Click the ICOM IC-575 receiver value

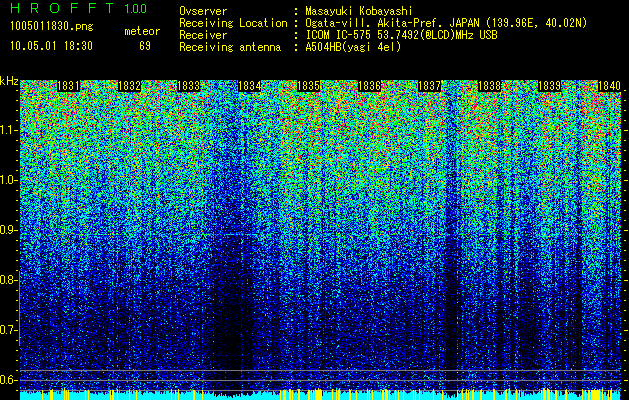(402, 35)
